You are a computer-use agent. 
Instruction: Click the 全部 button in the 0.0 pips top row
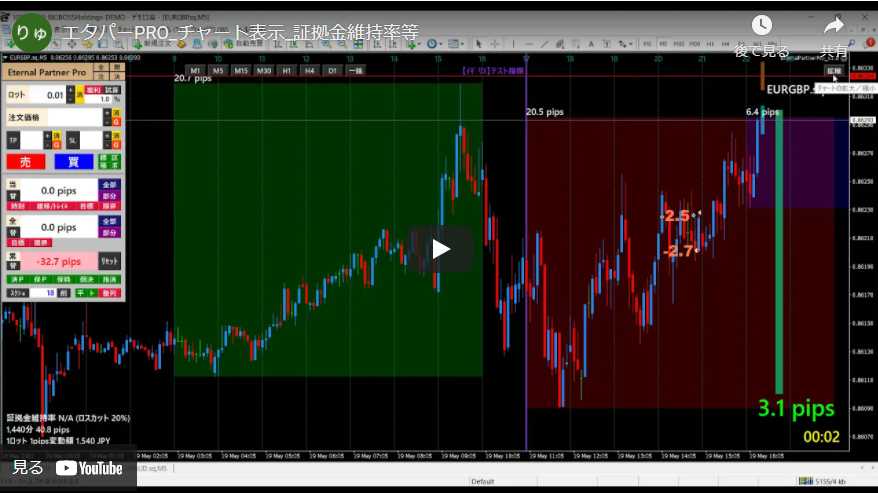pos(109,185)
